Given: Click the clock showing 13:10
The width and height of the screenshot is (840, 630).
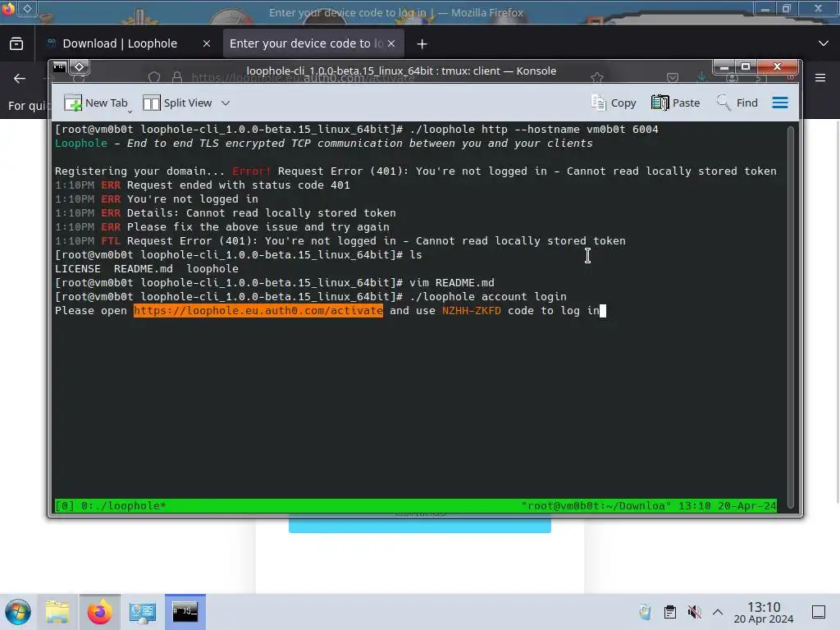Looking at the screenshot, I should pyautogui.click(x=764, y=612).
